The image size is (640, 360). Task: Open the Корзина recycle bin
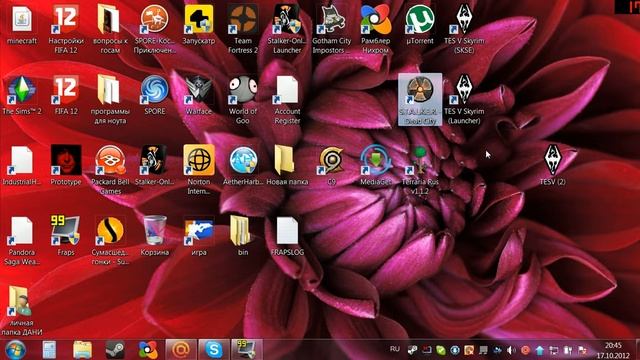point(155,237)
